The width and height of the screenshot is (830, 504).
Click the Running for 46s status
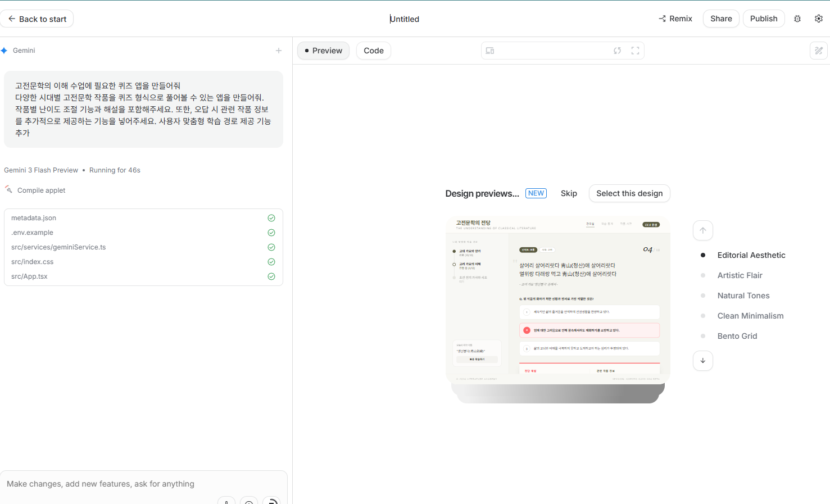[115, 170]
